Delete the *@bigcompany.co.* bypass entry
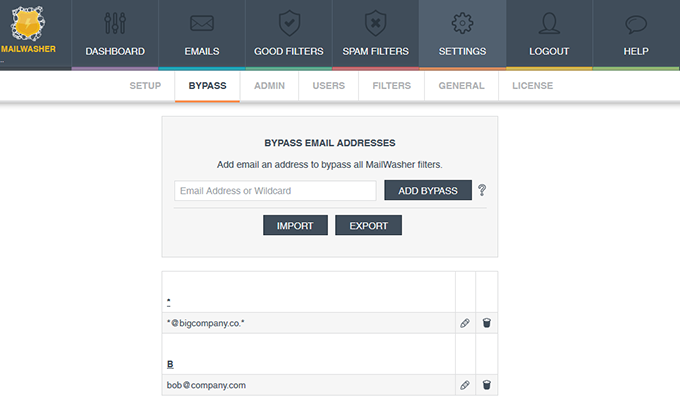This screenshot has height=399, width=680. [x=487, y=323]
